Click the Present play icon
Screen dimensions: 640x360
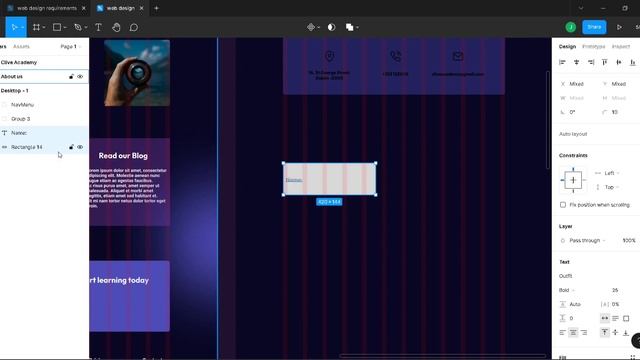(619, 27)
